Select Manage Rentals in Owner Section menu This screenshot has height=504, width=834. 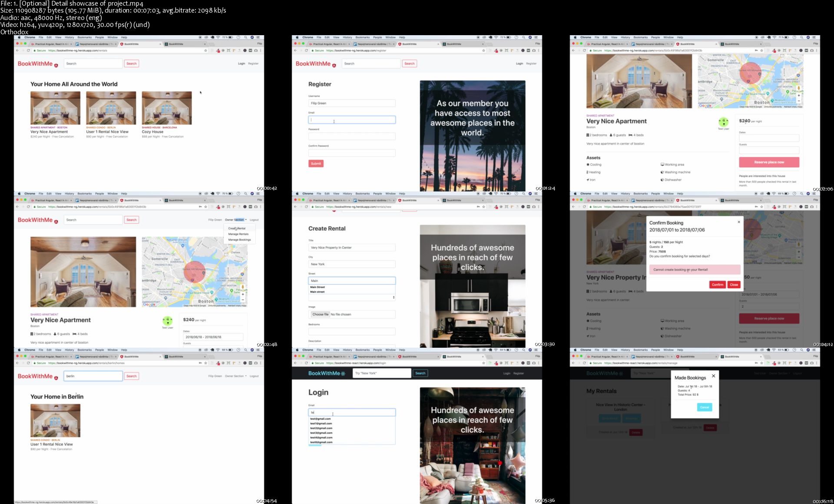(238, 234)
